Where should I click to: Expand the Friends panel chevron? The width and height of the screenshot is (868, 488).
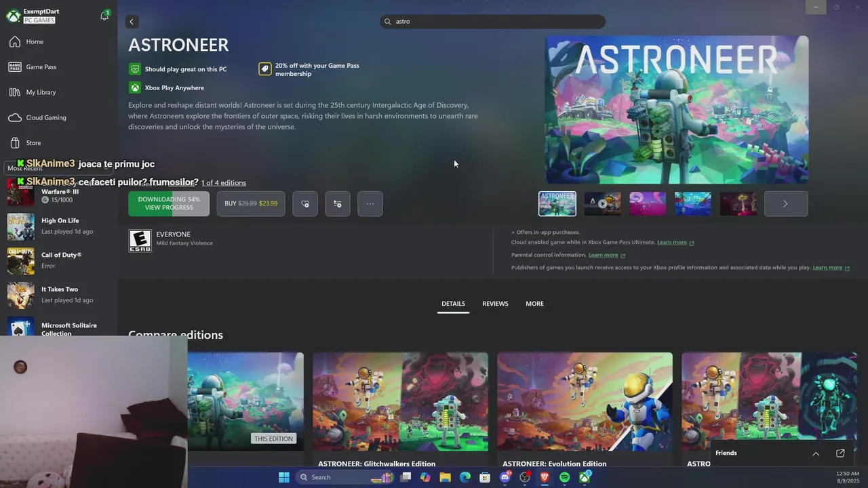(816, 453)
